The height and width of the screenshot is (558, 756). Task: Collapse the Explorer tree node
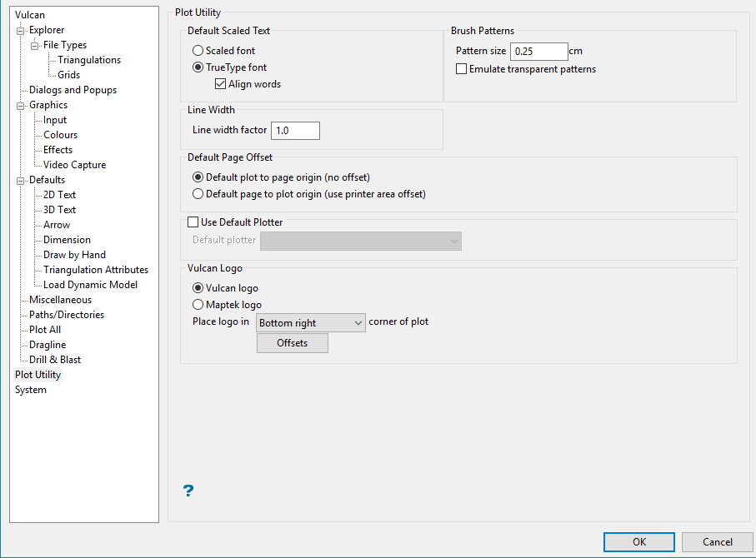tap(20, 31)
